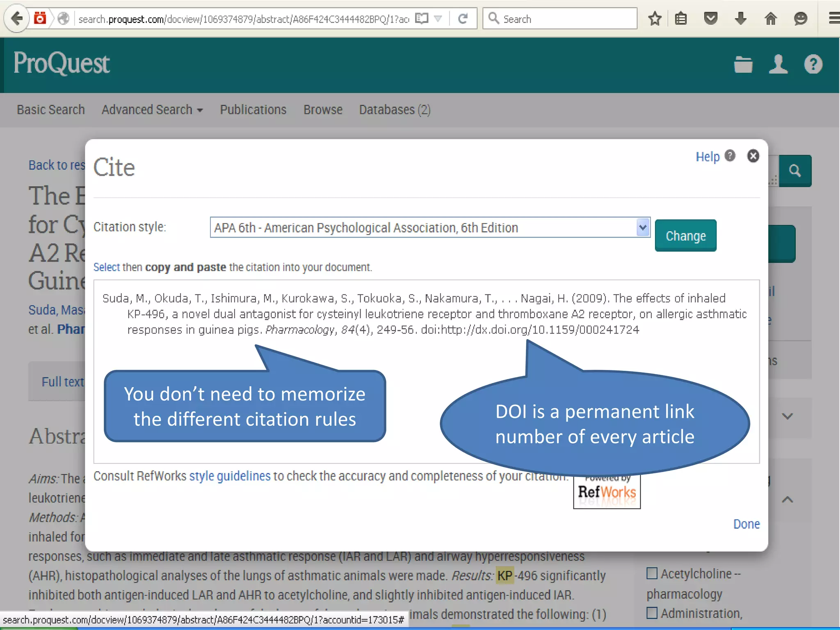The image size is (840, 630).
Task: Open the Full text tab
Action: 63,382
